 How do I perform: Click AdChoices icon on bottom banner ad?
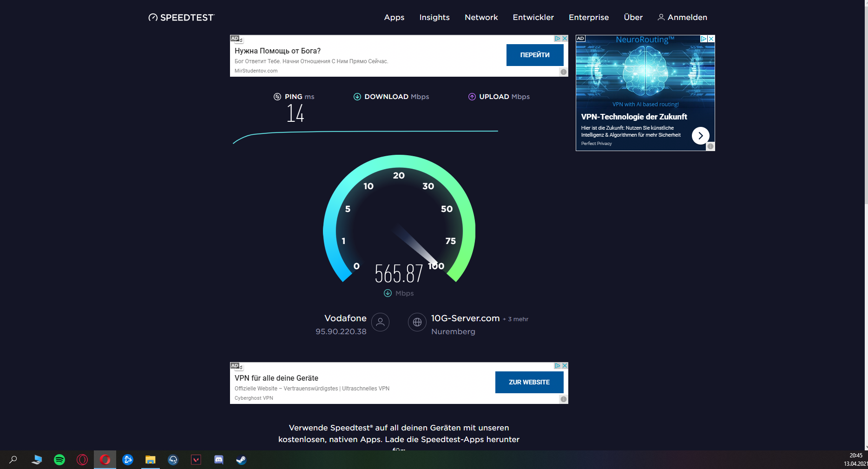click(x=558, y=366)
